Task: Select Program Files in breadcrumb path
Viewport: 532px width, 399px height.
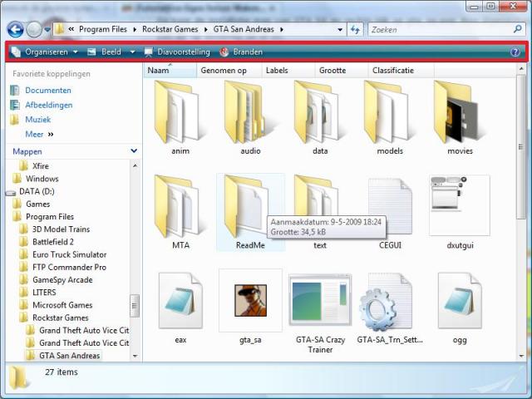Action: 103,30
